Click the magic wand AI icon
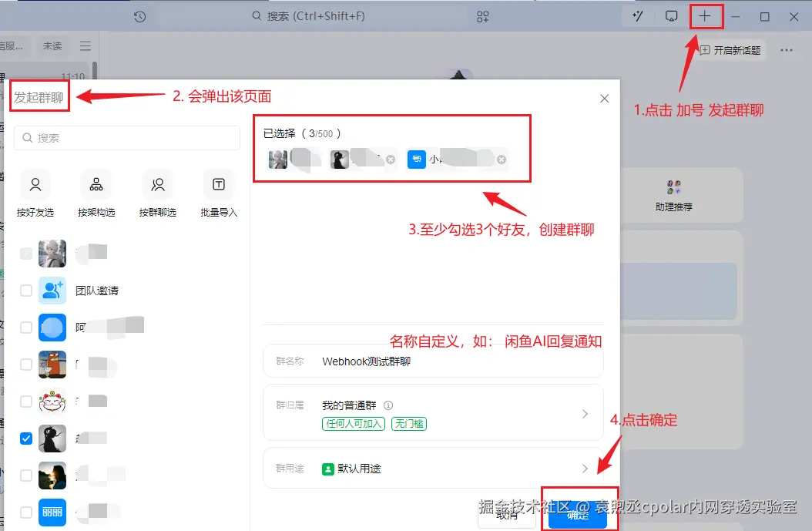 [638, 17]
